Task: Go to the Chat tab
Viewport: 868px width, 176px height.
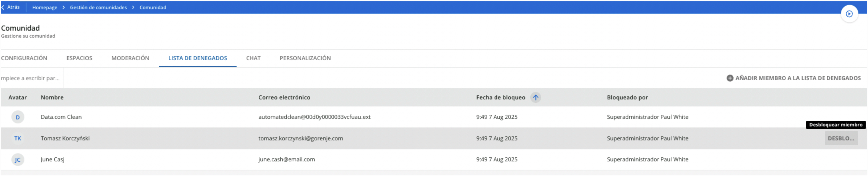Action: 253,58
